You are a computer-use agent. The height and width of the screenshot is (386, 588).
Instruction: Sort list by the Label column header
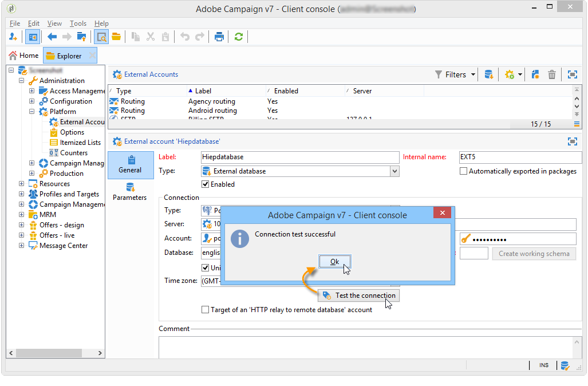pos(226,91)
